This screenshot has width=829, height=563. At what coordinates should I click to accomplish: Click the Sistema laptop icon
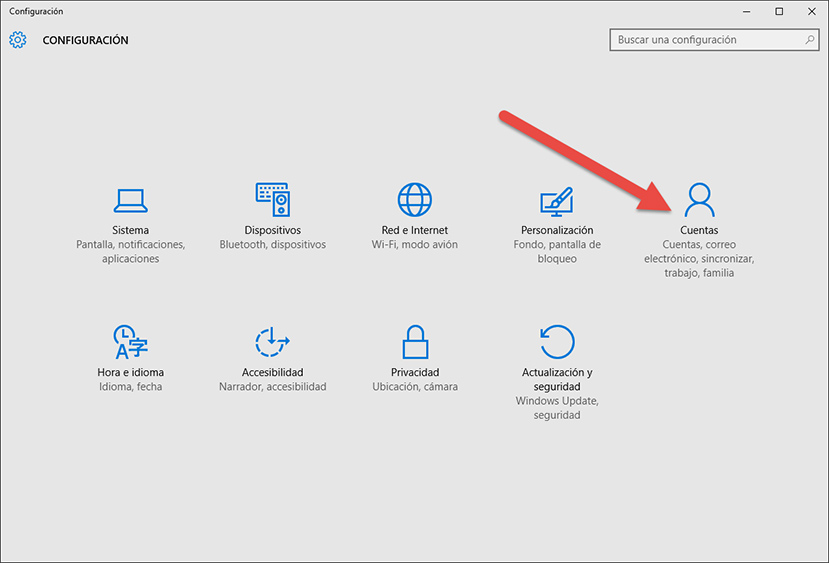[130, 200]
